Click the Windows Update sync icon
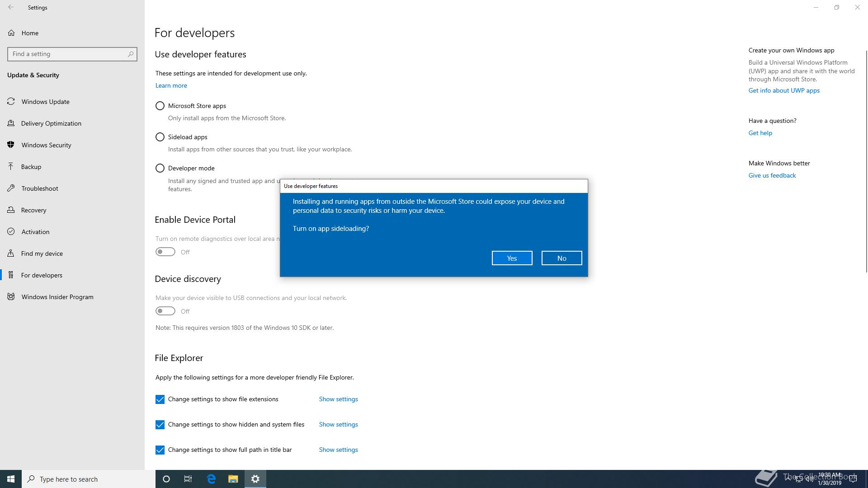Image resolution: width=868 pixels, height=488 pixels. click(11, 102)
